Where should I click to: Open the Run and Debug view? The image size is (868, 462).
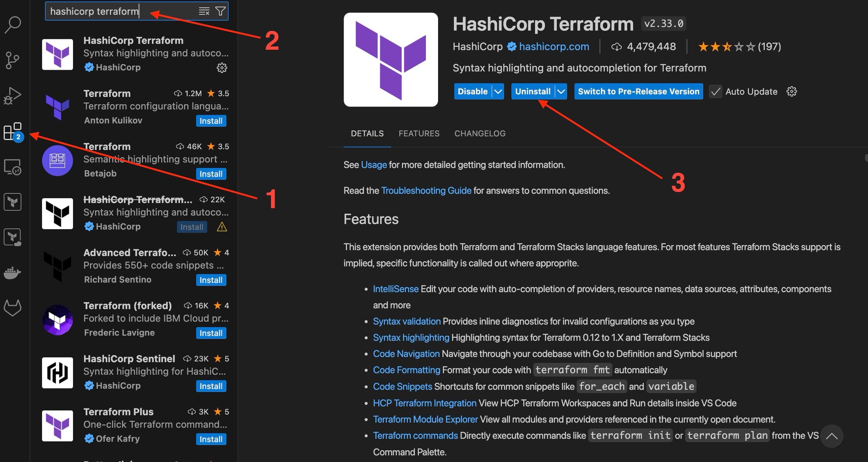13,96
